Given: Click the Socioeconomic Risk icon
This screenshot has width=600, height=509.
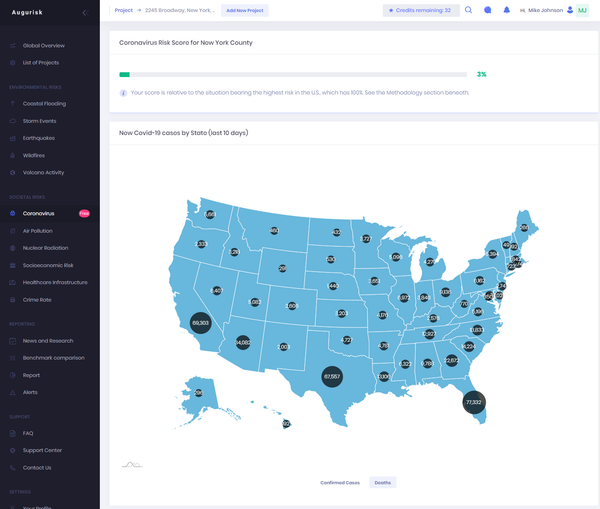Looking at the screenshot, I should click(13, 265).
